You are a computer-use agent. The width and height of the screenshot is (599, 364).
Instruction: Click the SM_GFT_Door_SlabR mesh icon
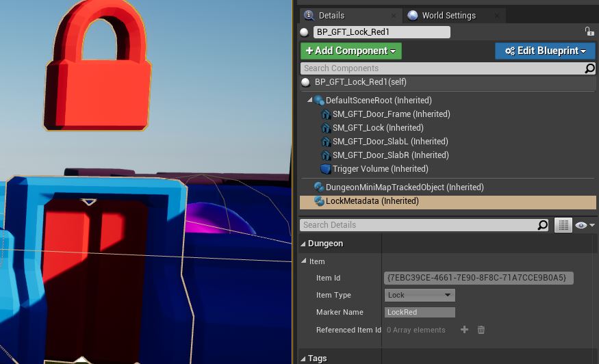326,155
